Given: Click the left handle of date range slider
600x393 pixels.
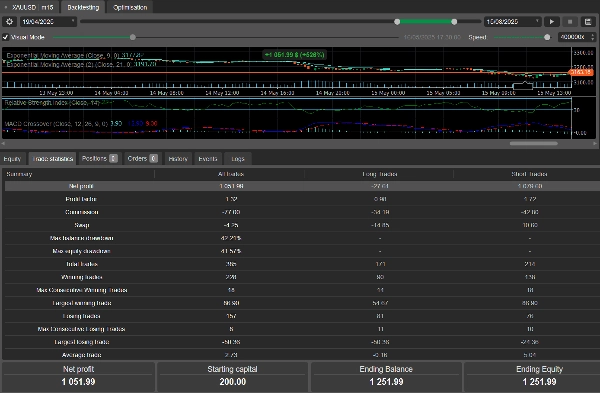Looking at the screenshot, I should pyautogui.click(x=397, y=22).
